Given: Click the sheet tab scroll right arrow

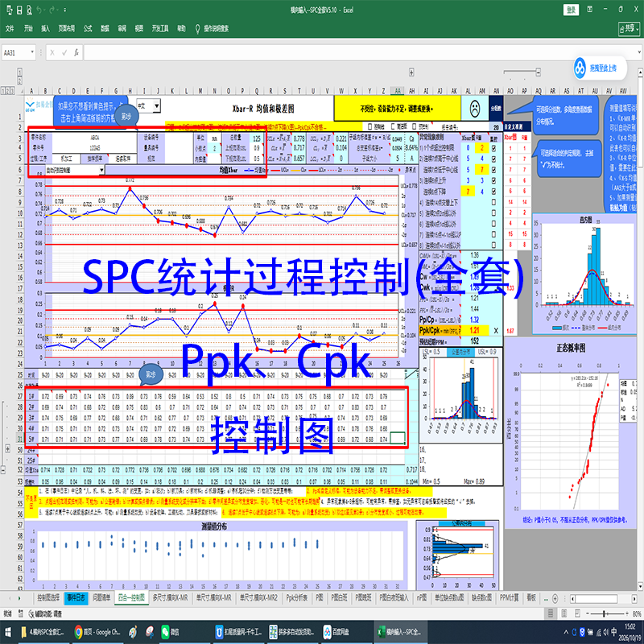Looking at the screenshot, I should (x=19, y=598).
